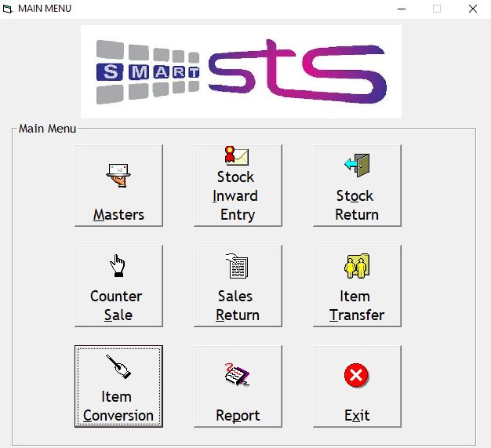
Task: Click the Report notebook icon
Action: pyautogui.click(x=237, y=374)
